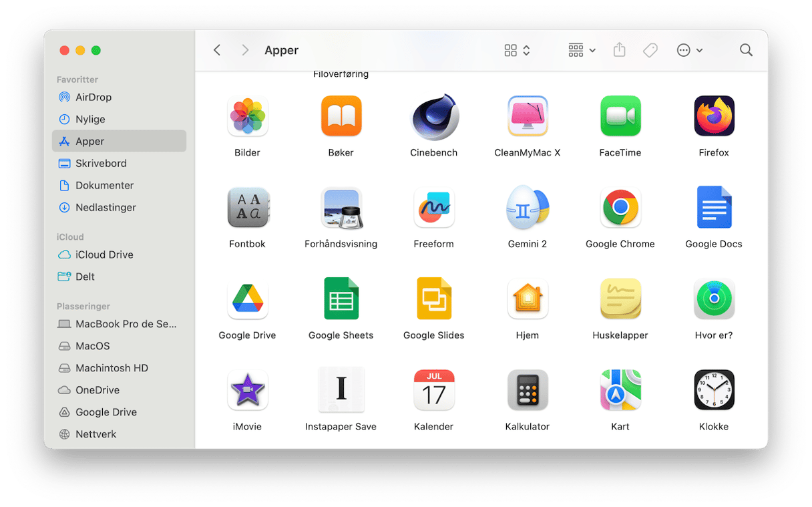This screenshot has width=812, height=507.
Task: Select the iMovie app icon
Action: tap(247, 390)
